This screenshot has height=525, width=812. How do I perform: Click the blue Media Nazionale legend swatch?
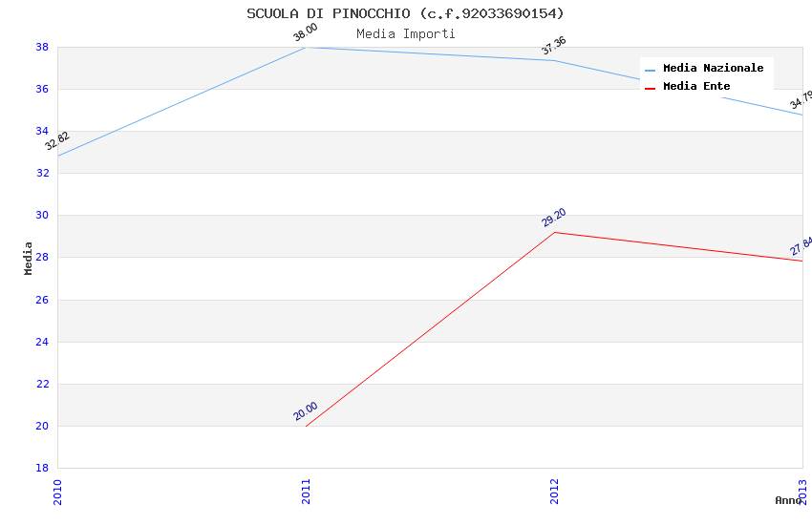pos(650,70)
